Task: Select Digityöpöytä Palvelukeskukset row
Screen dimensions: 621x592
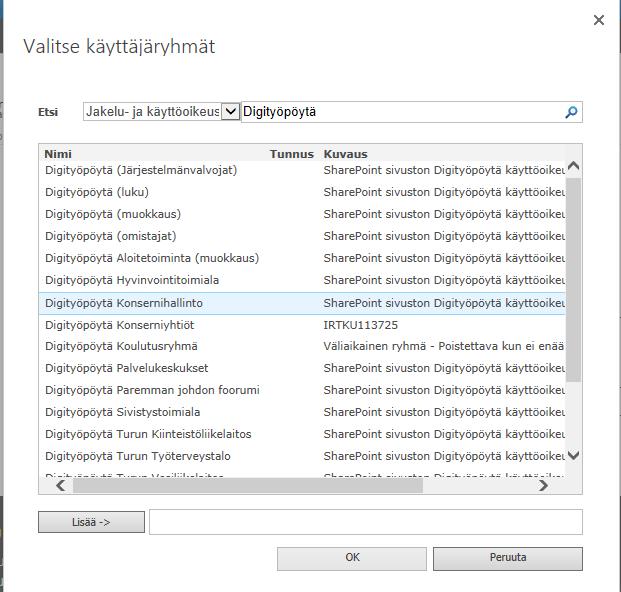Action: click(x=302, y=368)
